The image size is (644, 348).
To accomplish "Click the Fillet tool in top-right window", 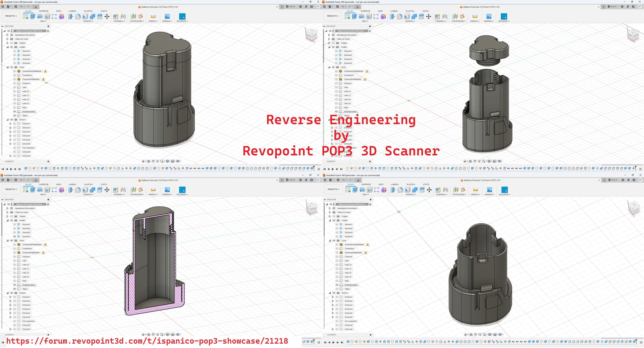I will tap(399, 16).
